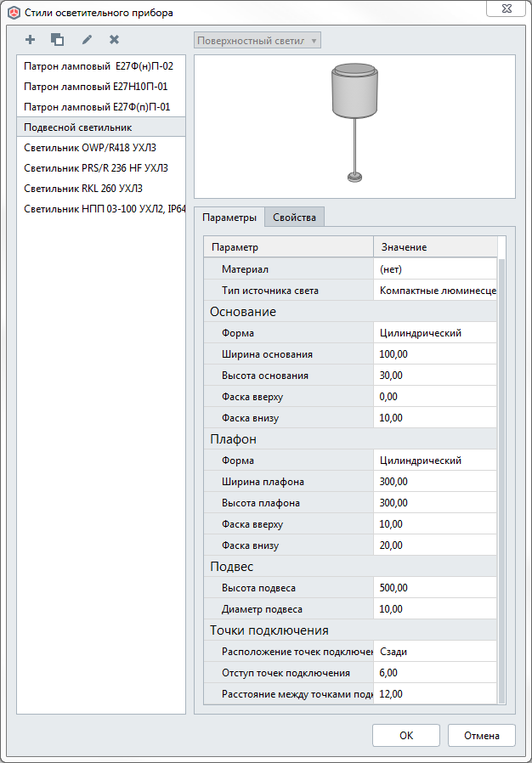This screenshot has width=532, height=763.
Task: Click the Параметр column header
Action: [x=289, y=247]
